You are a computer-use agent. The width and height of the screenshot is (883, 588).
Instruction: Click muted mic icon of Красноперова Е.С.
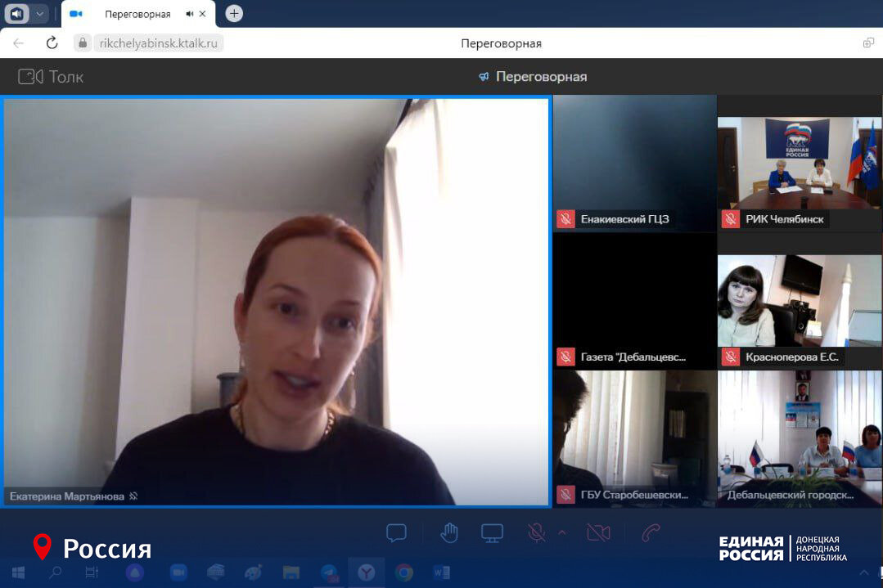pos(731,357)
